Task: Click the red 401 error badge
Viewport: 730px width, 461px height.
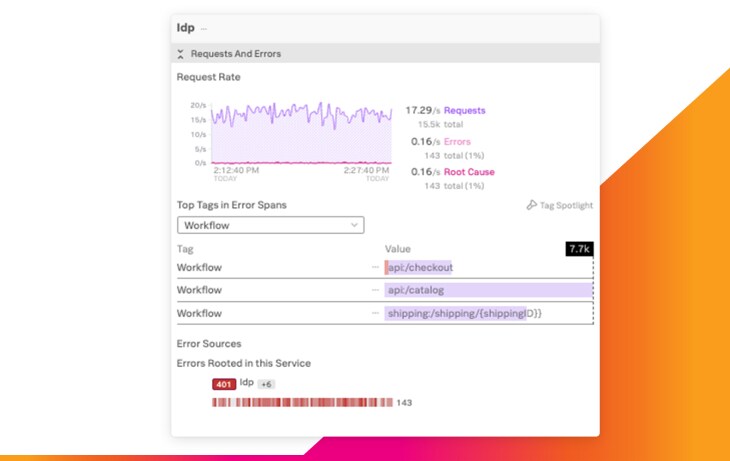Action: coord(223,383)
